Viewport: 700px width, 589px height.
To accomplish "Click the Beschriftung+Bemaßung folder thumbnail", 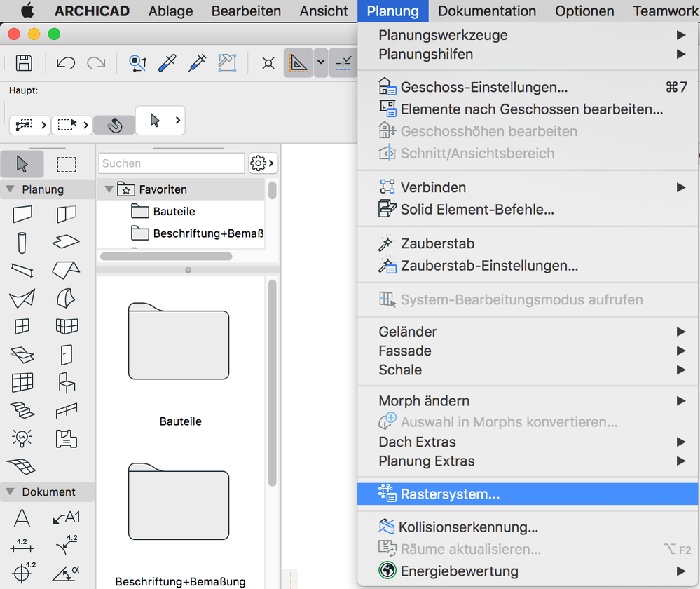I will pos(179,501).
